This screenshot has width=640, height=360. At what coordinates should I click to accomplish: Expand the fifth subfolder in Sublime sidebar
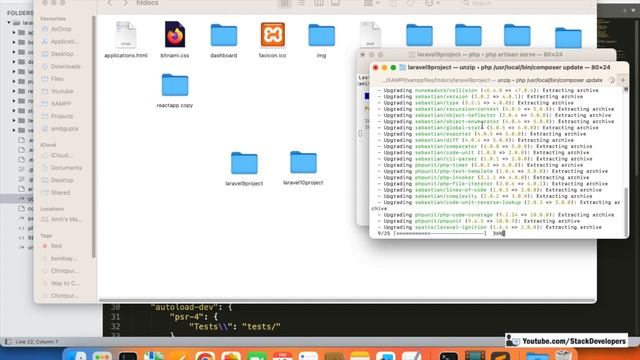click(14, 72)
